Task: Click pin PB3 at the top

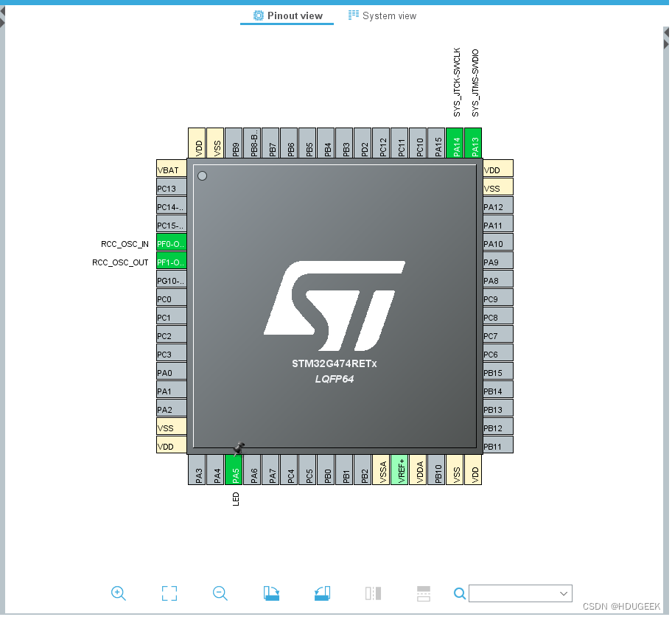Action: pyautogui.click(x=346, y=143)
